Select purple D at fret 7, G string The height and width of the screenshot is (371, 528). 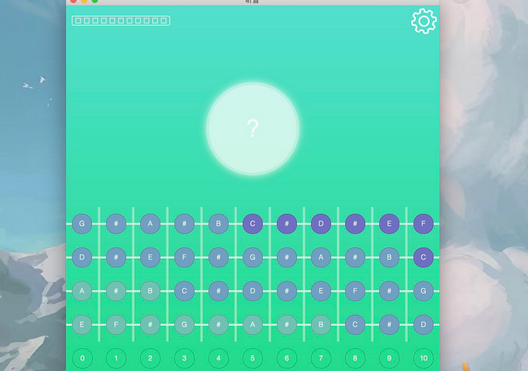(321, 224)
